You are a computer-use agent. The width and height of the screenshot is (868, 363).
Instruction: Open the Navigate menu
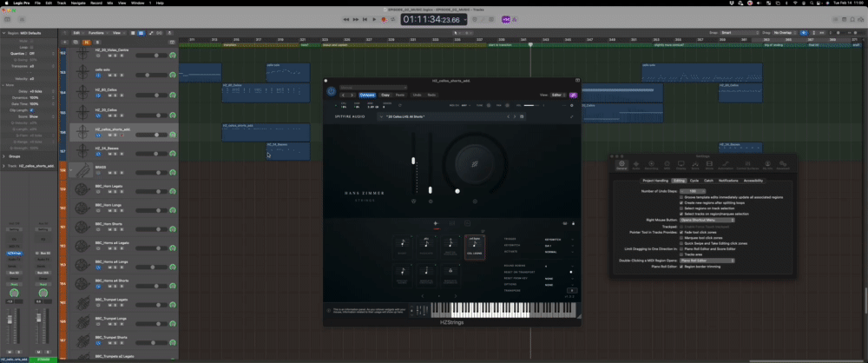click(x=78, y=3)
